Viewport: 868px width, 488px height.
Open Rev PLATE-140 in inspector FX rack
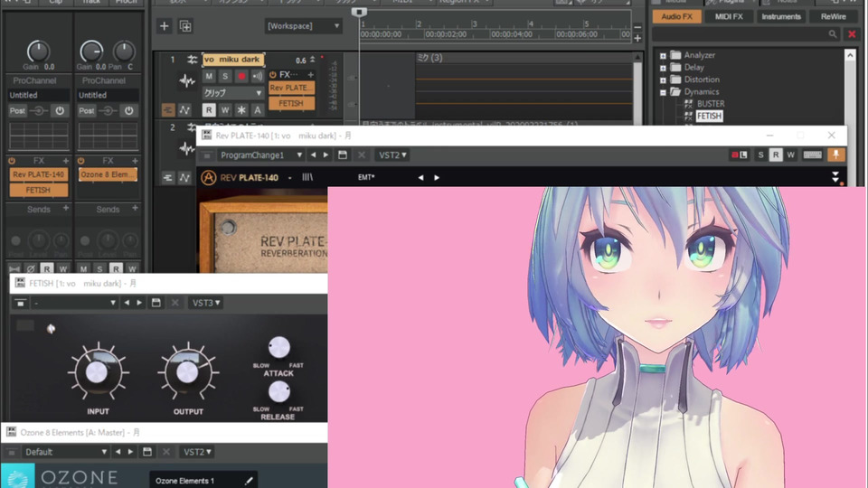coord(39,174)
